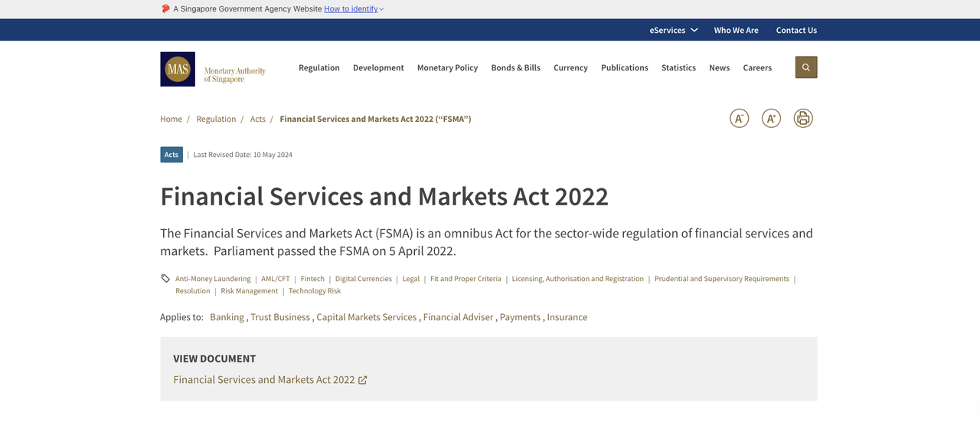Expand the eServices dropdown
The height and width of the screenshot is (429, 980).
pos(673,30)
